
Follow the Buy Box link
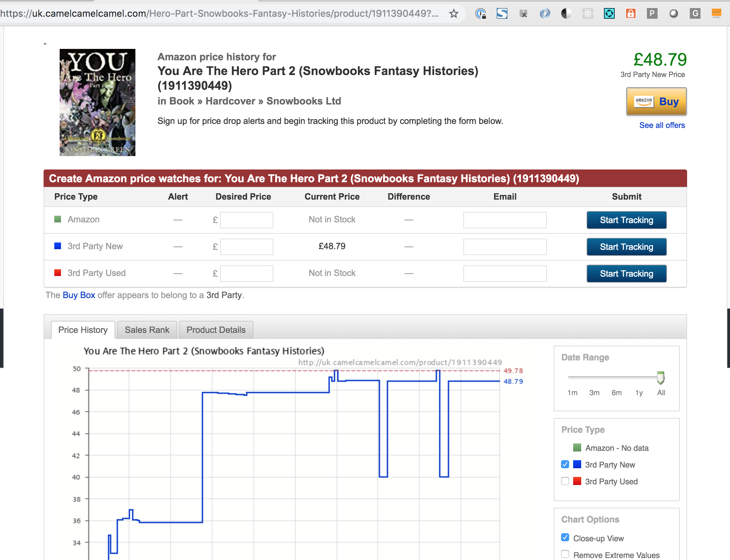[79, 295]
